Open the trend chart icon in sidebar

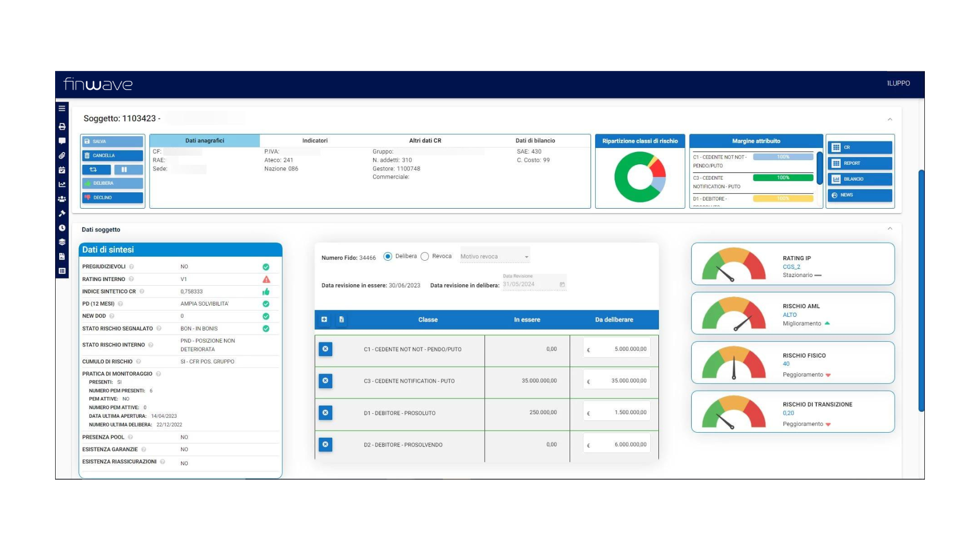62,184
